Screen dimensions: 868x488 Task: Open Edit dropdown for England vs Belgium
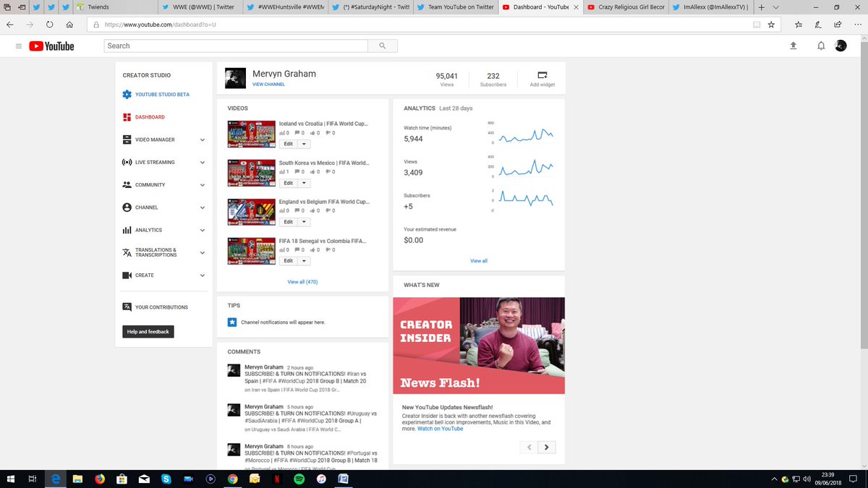click(x=305, y=222)
